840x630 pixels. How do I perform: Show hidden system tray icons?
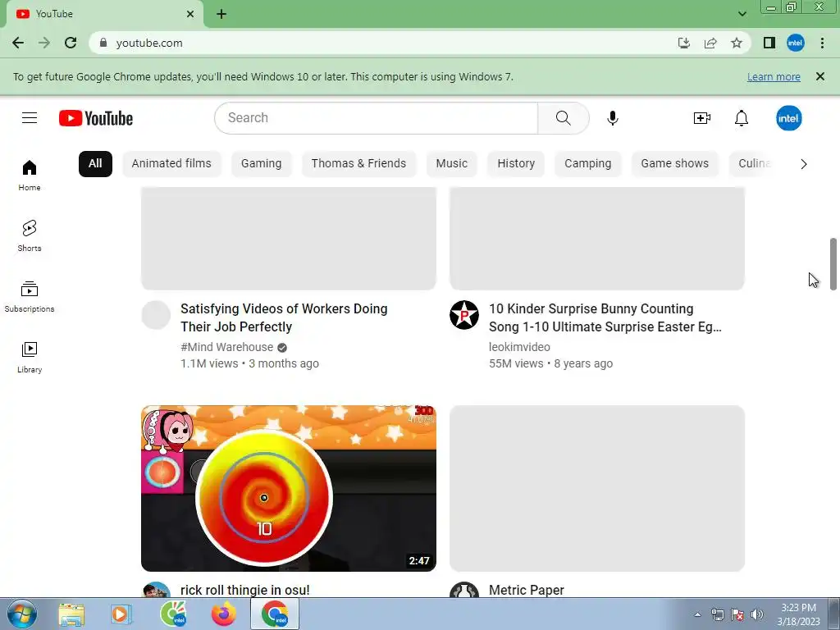pyautogui.click(x=697, y=614)
